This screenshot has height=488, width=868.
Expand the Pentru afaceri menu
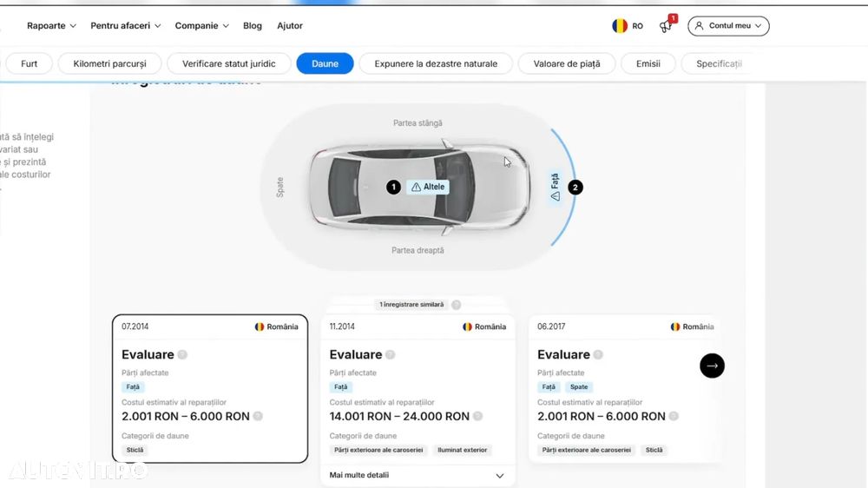pyautogui.click(x=125, y=26)
